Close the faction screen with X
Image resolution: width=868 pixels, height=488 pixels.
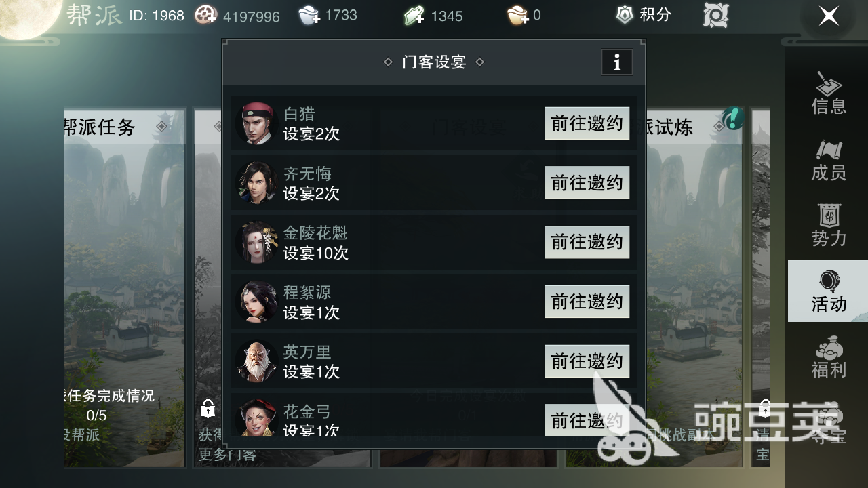[x=829, y=16]
